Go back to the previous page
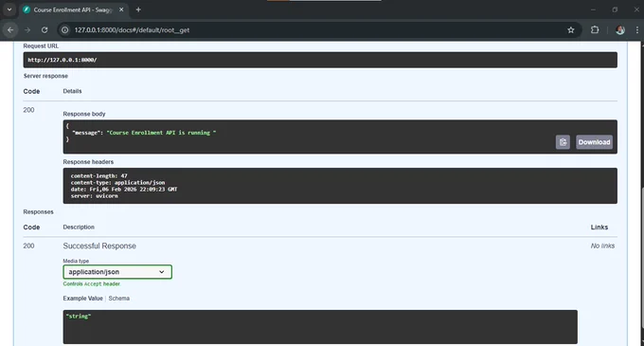644x346 pixels. tap(10, 30)
